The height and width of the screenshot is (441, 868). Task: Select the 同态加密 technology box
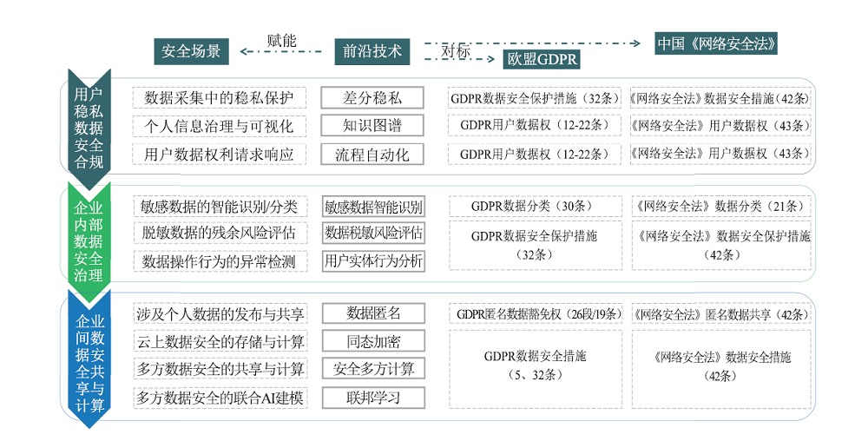[x=373, y=341]
